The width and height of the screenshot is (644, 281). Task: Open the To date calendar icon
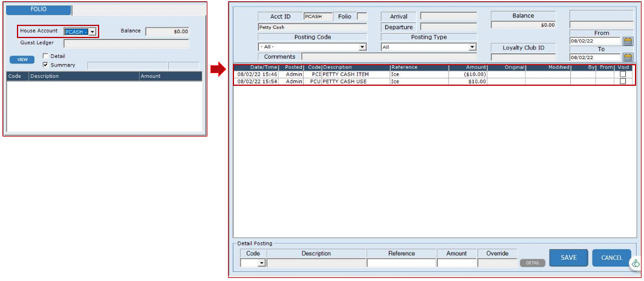click(628, 57)
